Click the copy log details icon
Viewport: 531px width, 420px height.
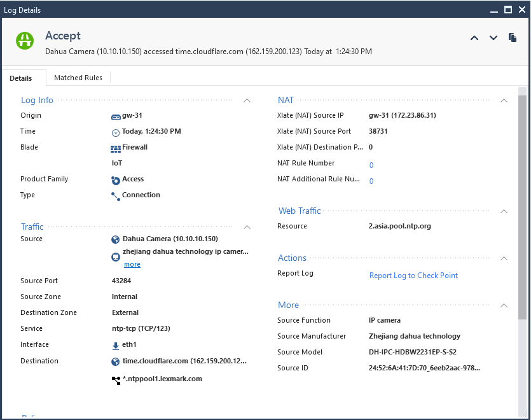coord(513,38)
